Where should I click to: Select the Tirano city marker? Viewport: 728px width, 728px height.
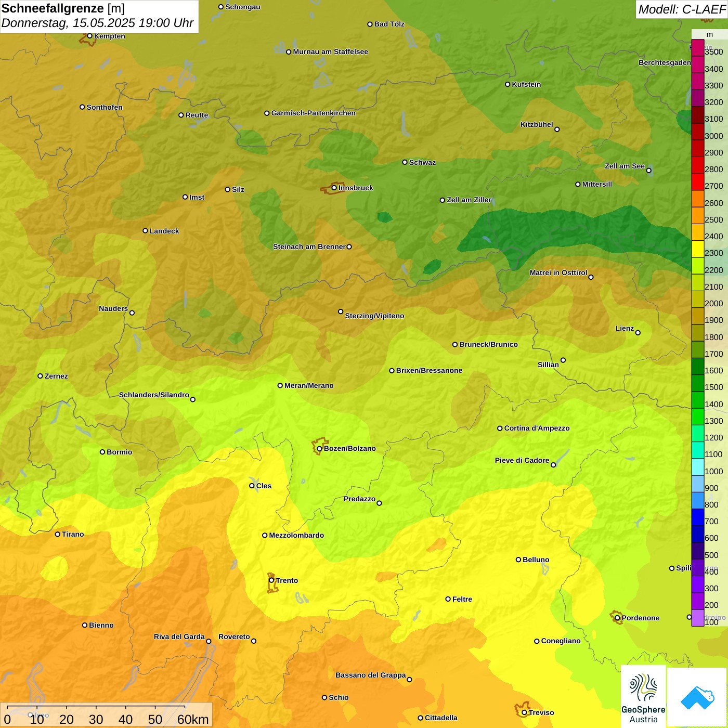(x=58, y=534)
